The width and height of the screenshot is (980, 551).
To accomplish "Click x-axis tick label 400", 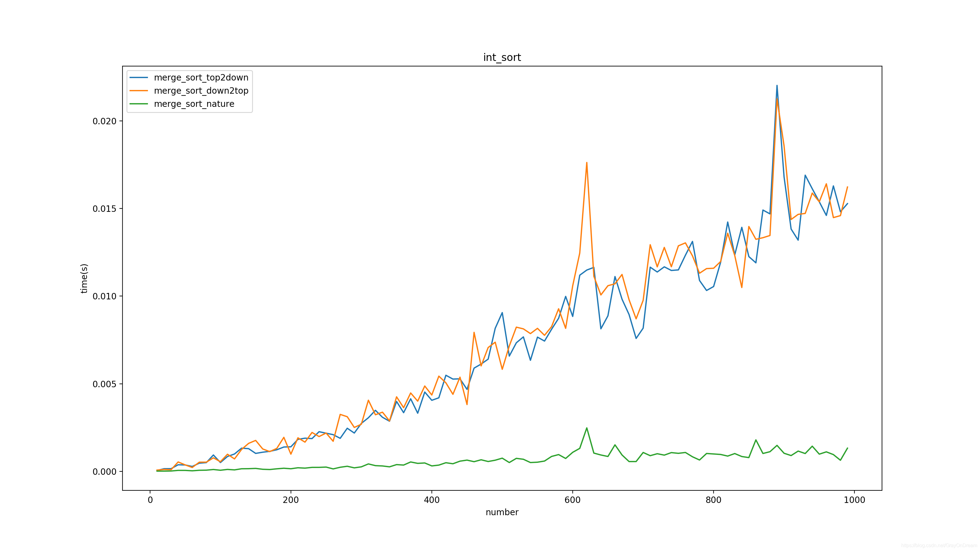I will tap(432, 500).
